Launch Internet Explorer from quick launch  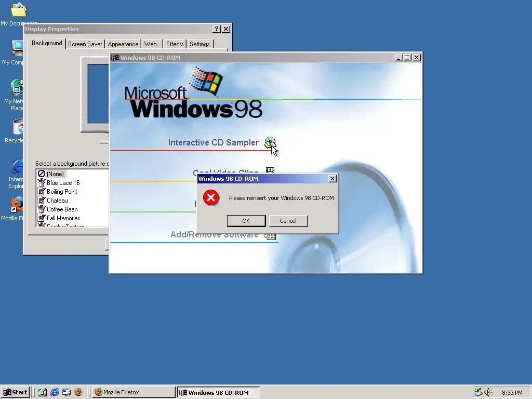55,393
